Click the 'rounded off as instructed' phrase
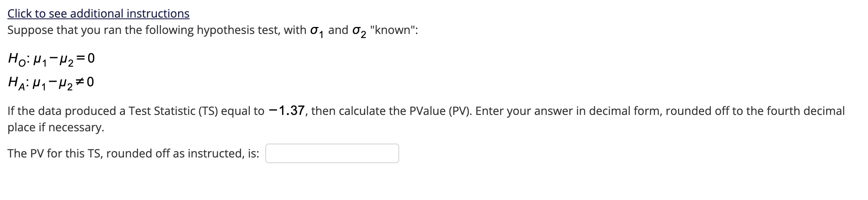Image resolution: width=868 pixels, height=200 pixels. point(175,153)
